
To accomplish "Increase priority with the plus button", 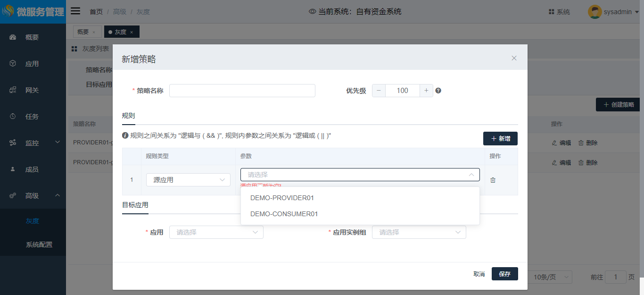I will click(426, 91).
